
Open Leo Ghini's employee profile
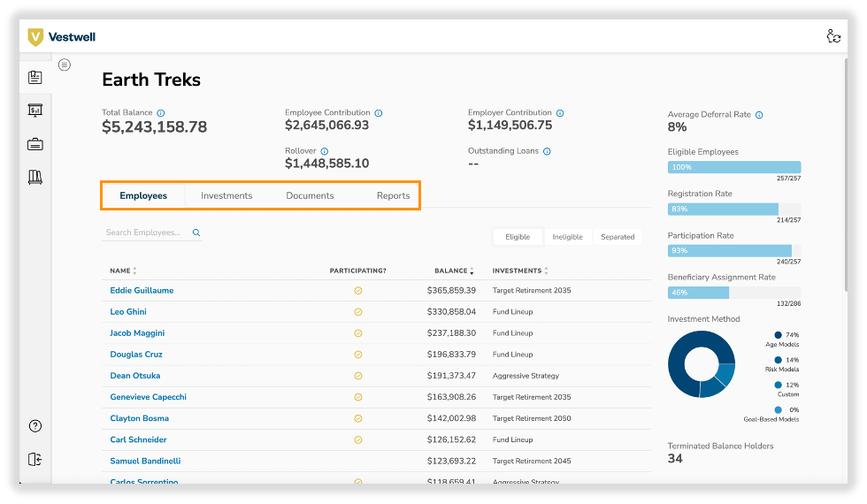coord(128,312)
